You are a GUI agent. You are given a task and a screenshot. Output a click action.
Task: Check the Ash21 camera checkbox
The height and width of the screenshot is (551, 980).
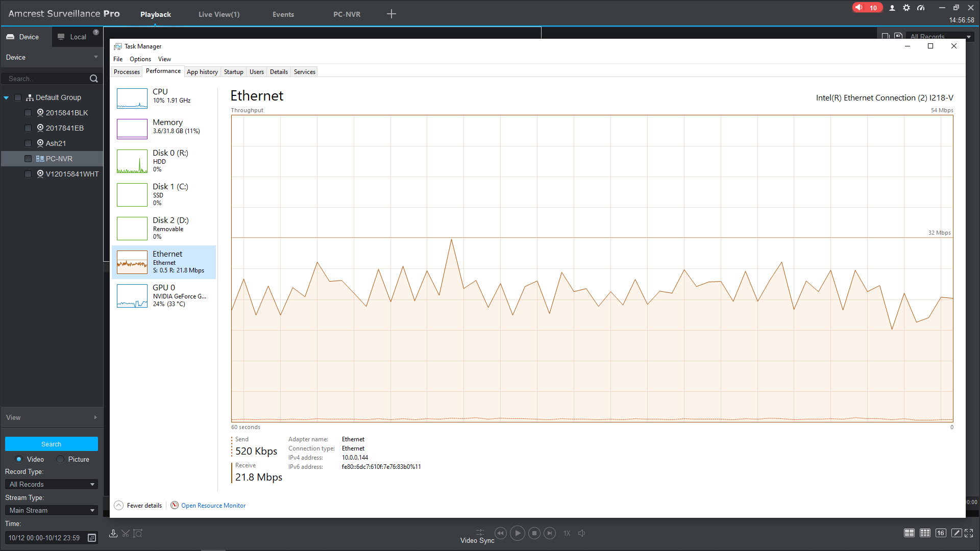tap(28, 143)
